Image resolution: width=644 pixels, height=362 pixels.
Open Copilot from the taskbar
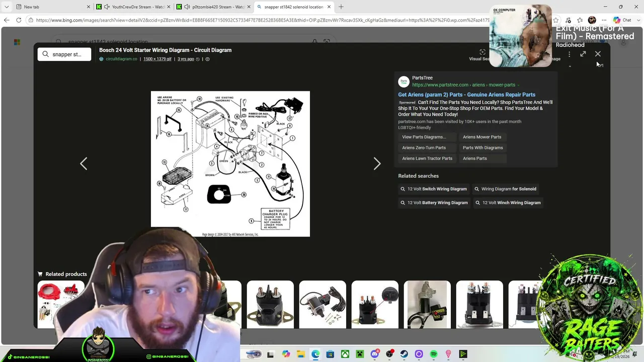(286, 354)
